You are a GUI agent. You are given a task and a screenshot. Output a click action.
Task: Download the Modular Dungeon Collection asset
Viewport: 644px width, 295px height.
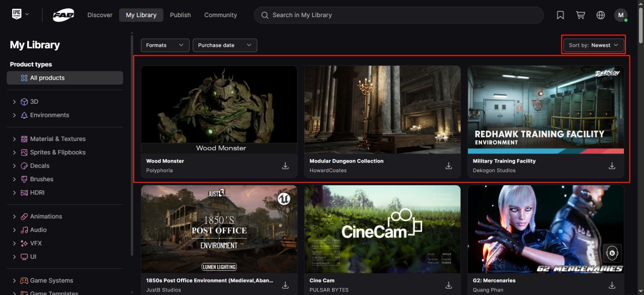tap(449, 166)
